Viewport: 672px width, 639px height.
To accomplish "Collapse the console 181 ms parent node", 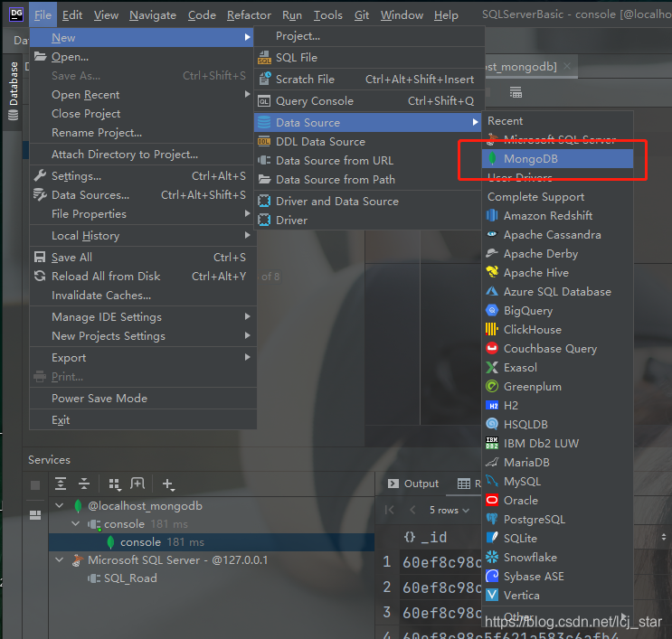I will pyautogui.click(x=75, y=524).
